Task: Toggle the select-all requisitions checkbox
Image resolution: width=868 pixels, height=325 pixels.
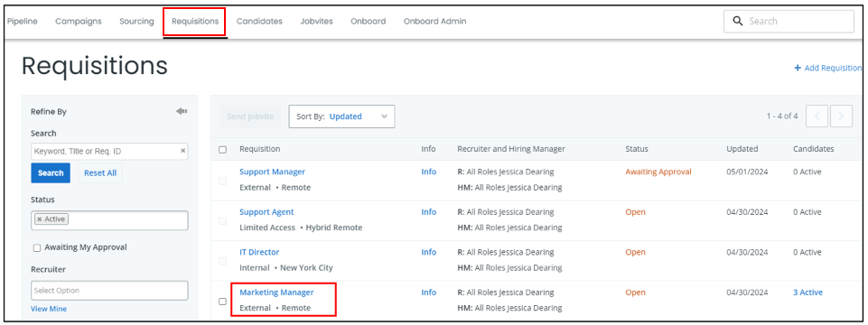Action: click(222, 150)
